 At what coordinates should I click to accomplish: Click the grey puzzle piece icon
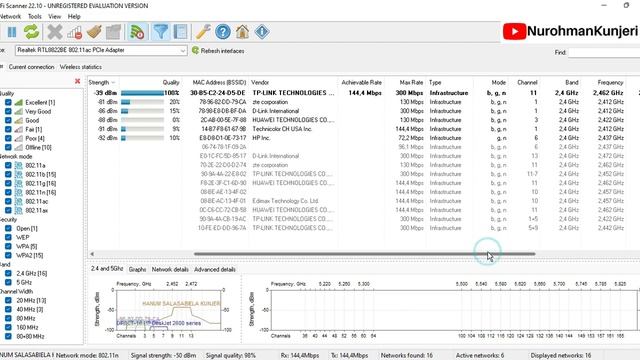point(113,32)
